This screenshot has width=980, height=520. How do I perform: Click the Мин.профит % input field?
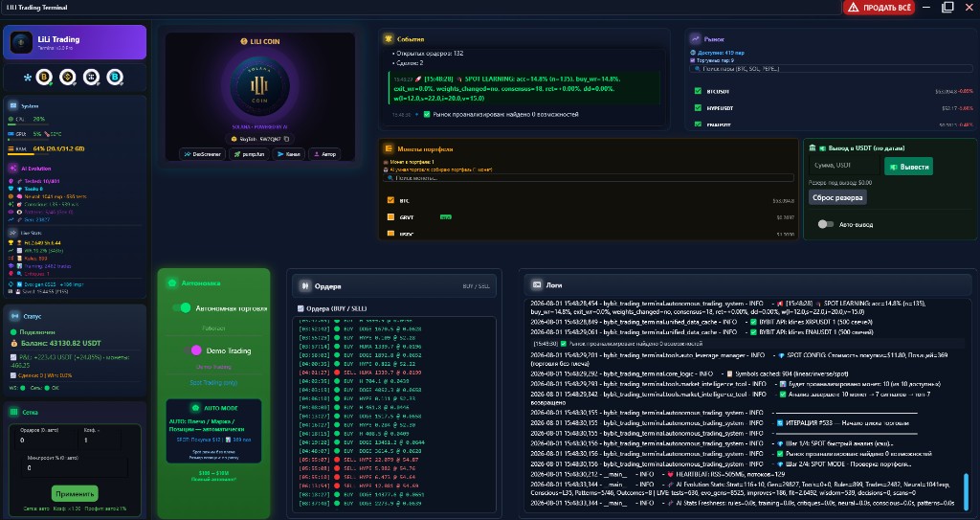[x=75, y=467]
